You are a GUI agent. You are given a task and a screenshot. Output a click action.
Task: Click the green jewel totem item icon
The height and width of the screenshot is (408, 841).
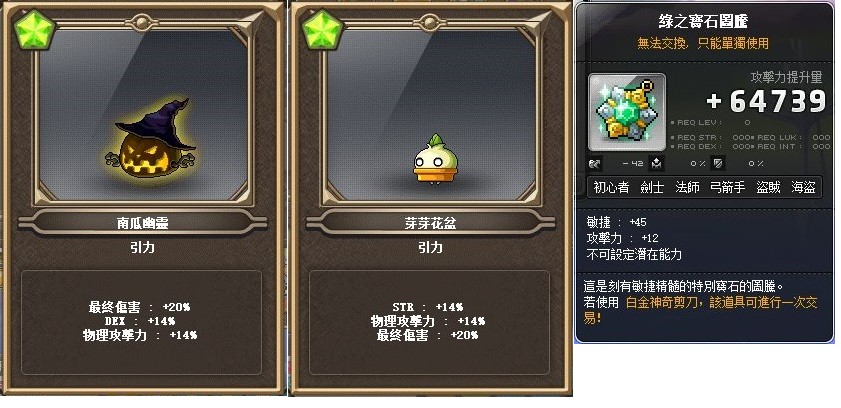(627, 112)
